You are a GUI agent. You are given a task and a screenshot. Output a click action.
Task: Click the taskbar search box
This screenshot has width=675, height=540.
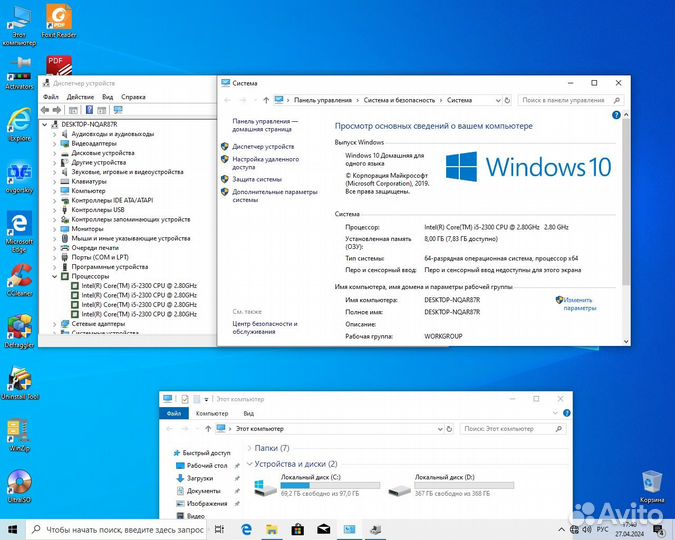click(x=116, y=530)
